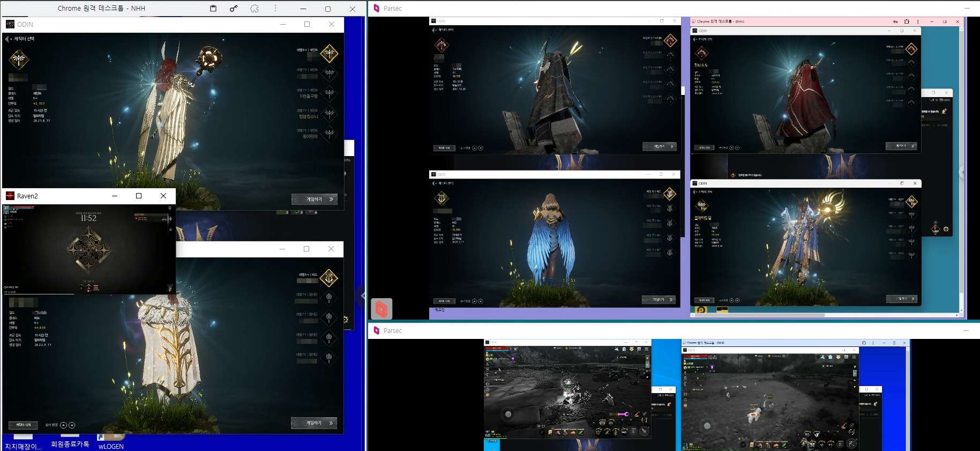Select top character slot in Parsec red-cloak ODIN window
980x451 pixels.
click(x=912, y=49)
